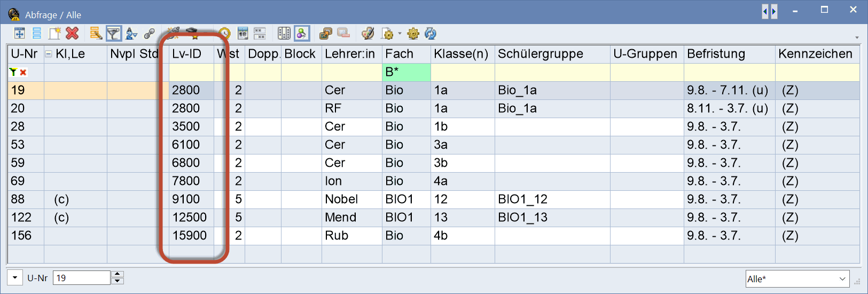This screenshot has width=868, height=294.
Task: Click the blue refresh arrows icon
Action: pos(431,34)
